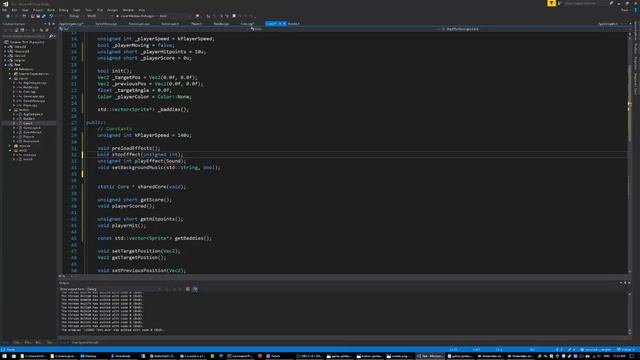
Task: Focus the Search Solution Explorer field
Action: click(25, 36)
